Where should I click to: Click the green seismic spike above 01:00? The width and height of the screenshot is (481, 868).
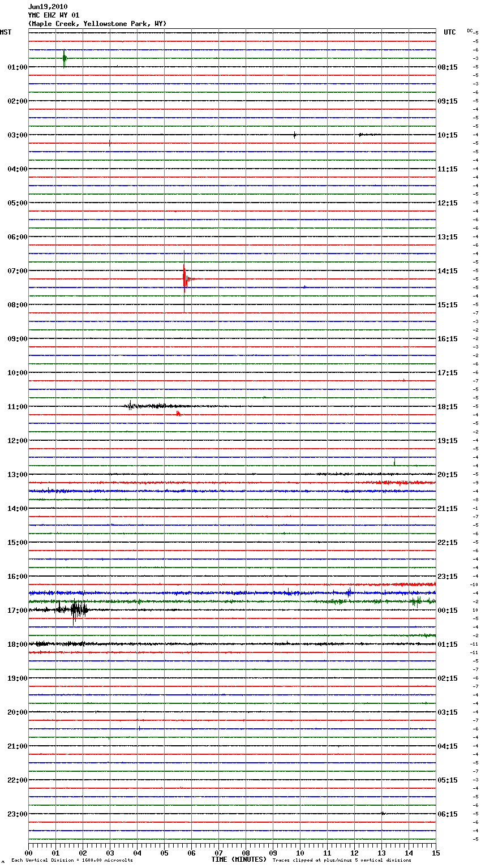pyautogui.click(x=65, y=58)
